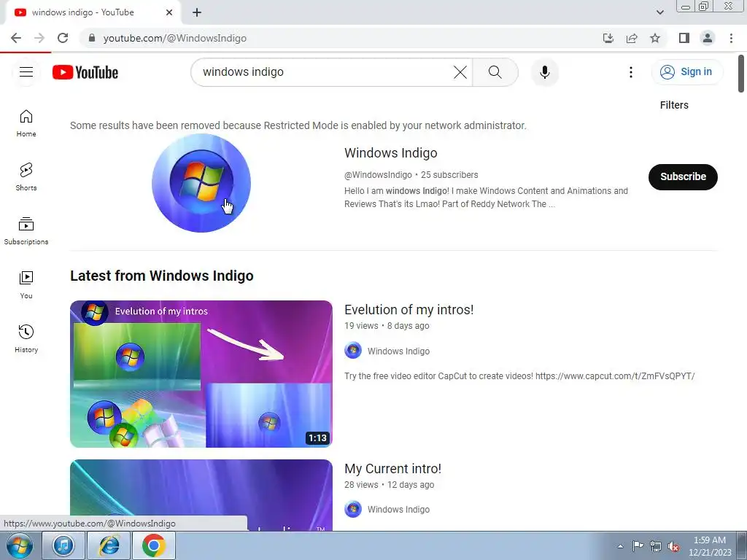Click Windows Indigo name under Evelution video
This screenshot has height=560, width=747.
398,351
